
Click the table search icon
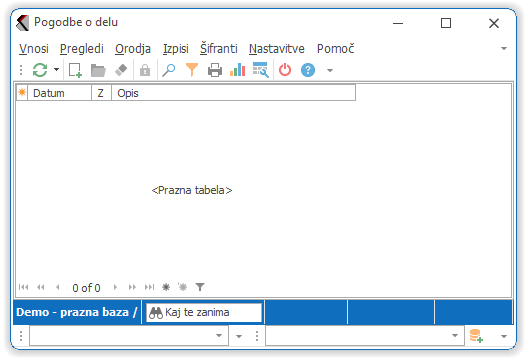pos(261,70)
